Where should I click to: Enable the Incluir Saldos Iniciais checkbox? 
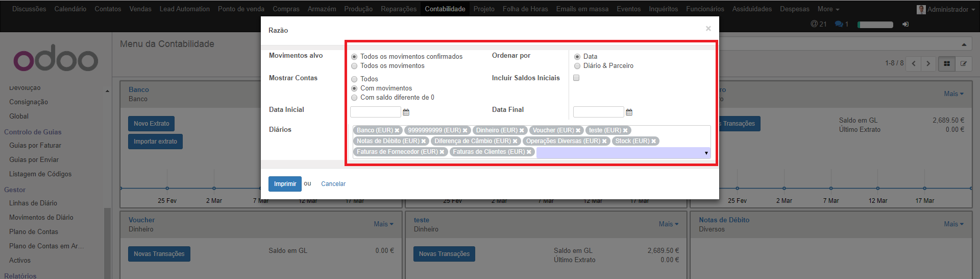(x=576, y=78)
